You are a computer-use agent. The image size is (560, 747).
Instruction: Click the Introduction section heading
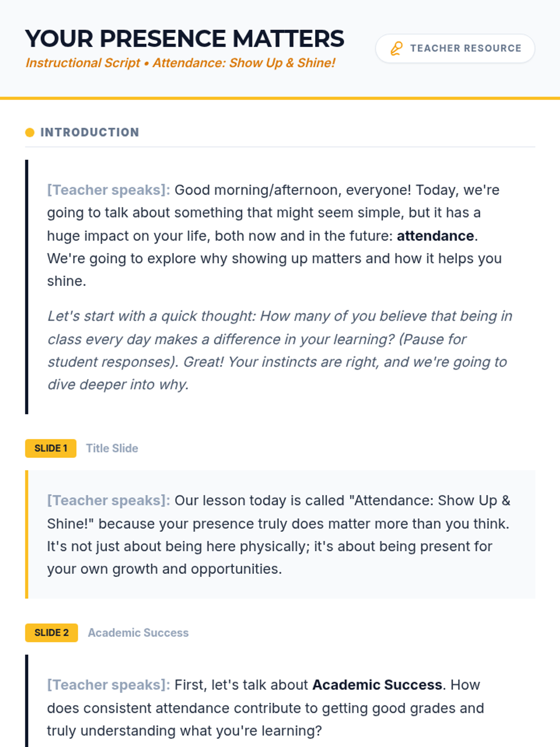tap(90, 133)
